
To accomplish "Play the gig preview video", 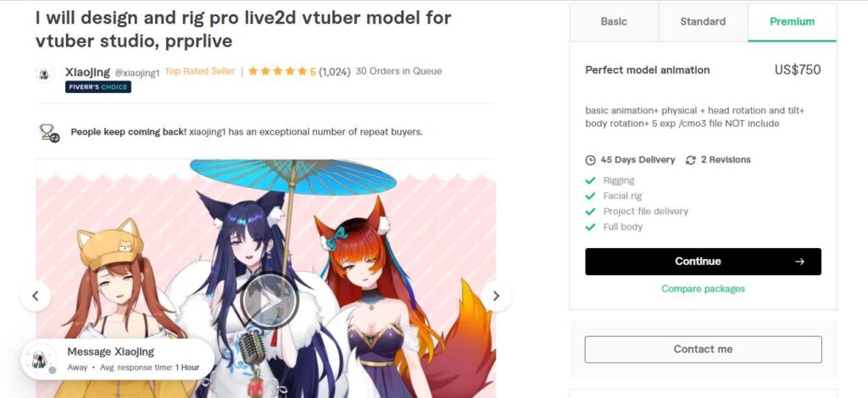I will pyautogui.click(x=270, y=301).
